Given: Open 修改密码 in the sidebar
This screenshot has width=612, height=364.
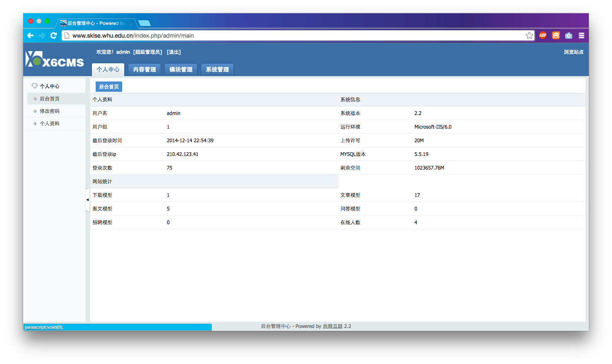Looking at the screenshot, I should pos(50,111).
